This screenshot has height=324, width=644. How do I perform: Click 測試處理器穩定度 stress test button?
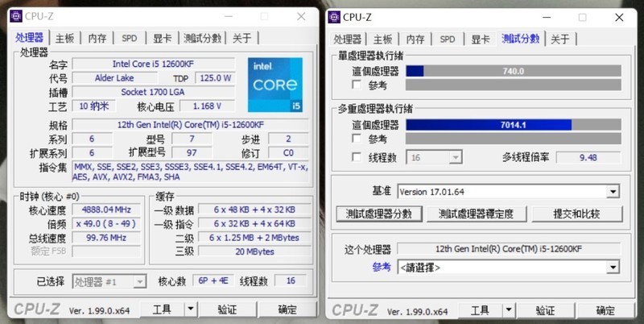tap(477, 214)
